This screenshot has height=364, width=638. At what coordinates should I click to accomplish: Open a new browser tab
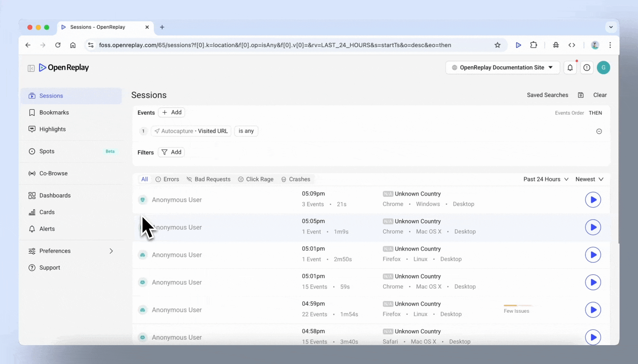click(x=162, y=27)
